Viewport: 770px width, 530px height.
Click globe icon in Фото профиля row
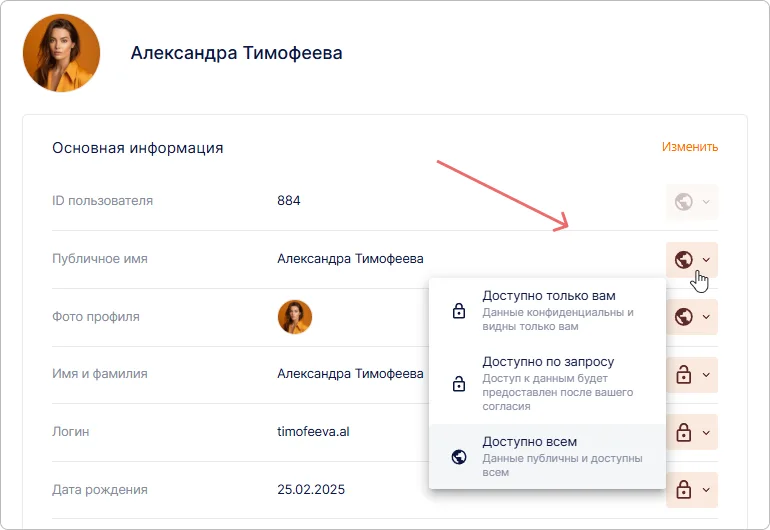[684, 317]
